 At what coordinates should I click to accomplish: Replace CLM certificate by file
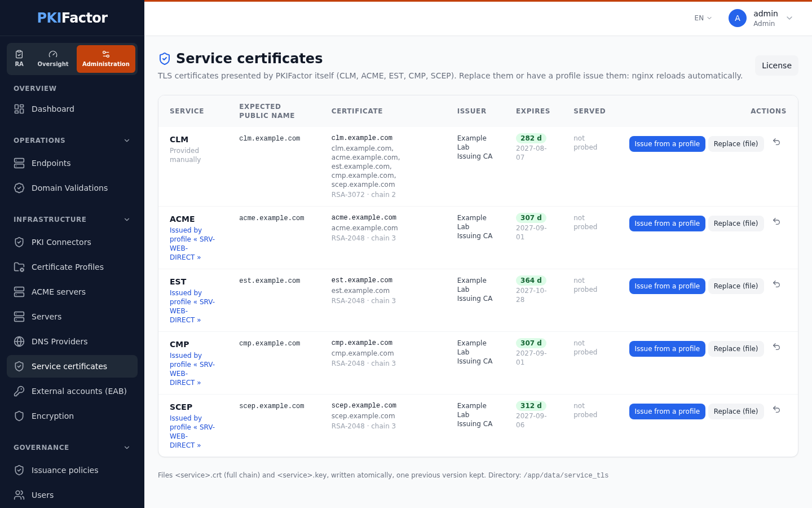pos(736,144)
